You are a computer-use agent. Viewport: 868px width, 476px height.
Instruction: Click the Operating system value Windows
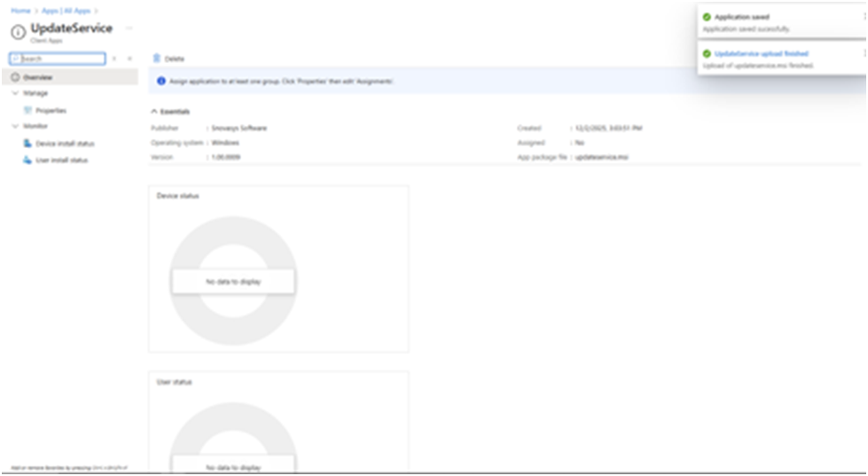pyautogui.click(x=225, y=142)
